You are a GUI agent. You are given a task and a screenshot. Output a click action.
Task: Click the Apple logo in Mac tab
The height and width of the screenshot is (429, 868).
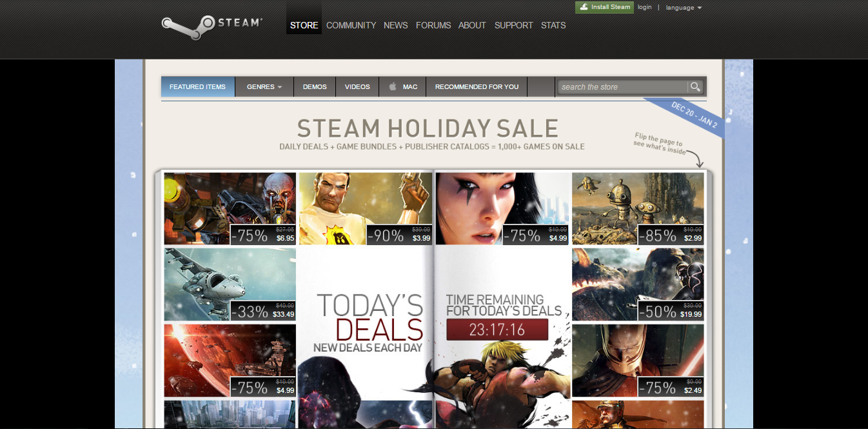(x=393, y=86)
